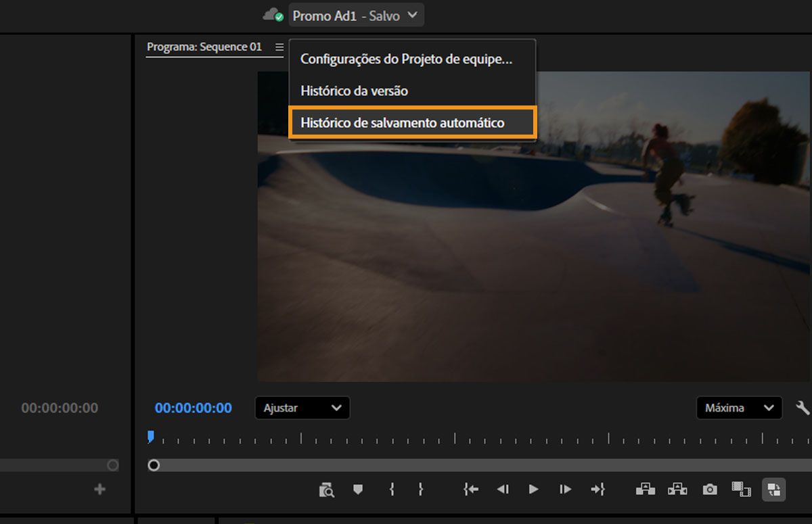Export a frame using the camera icon
812x524 pixels.
(x=708, y=489)
